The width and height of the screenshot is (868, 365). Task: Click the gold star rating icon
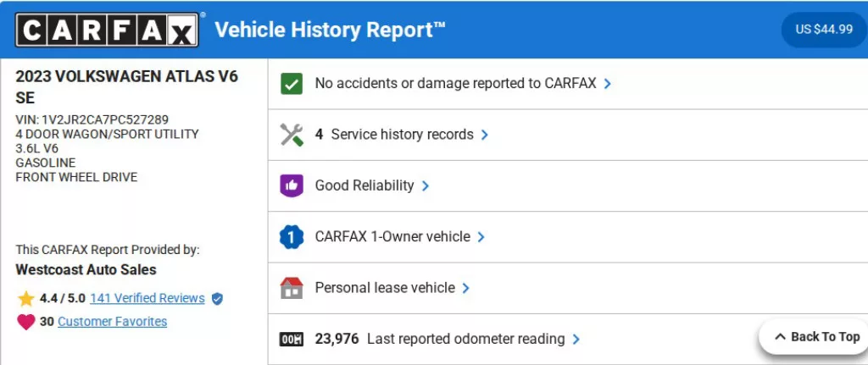(x=26, y=298)
